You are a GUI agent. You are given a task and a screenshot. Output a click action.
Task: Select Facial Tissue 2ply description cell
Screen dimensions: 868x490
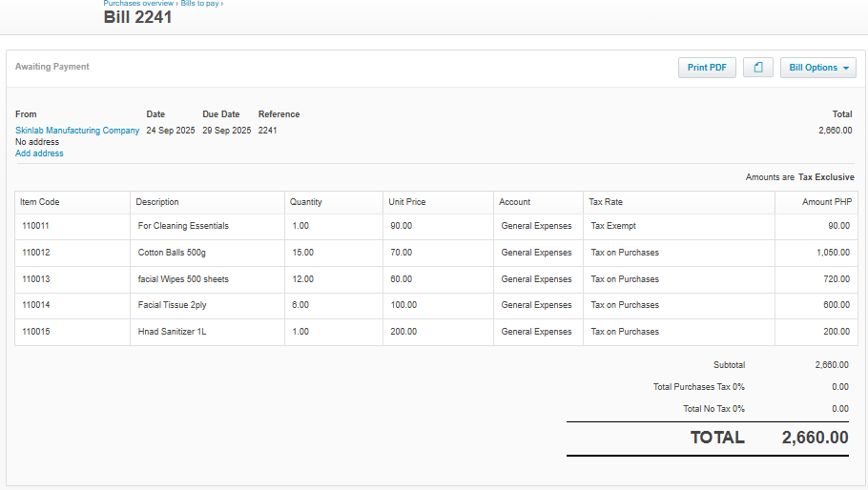[172, 305]
